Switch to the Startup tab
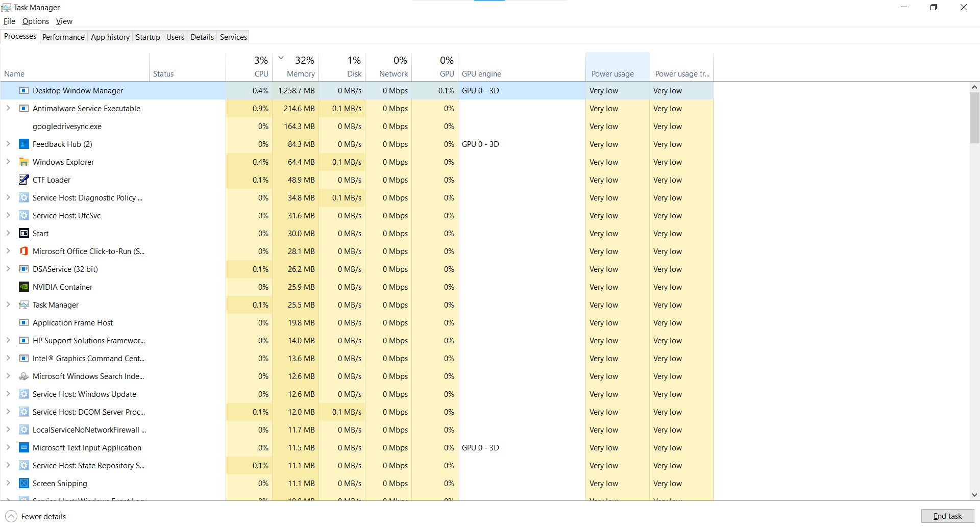The width and height of the screenshot is (980, 531). [x=148, y=37]
